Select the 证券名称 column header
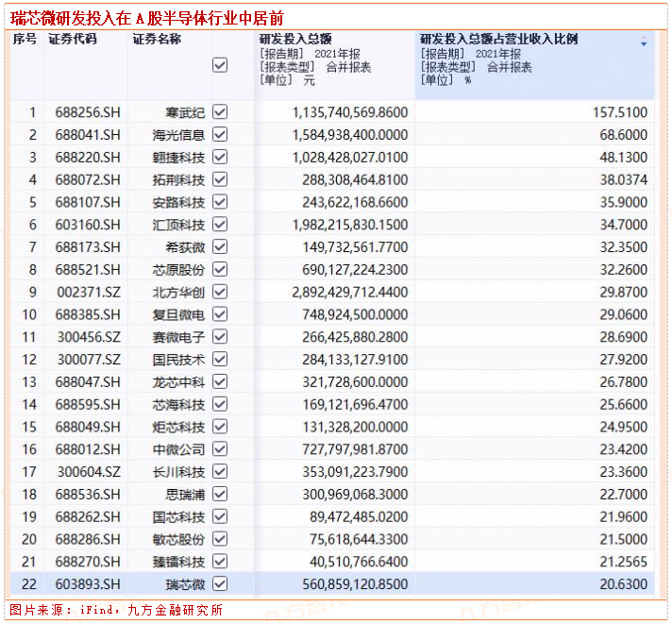The width and height of the screenshot is (672, 624). click(157, 40)
